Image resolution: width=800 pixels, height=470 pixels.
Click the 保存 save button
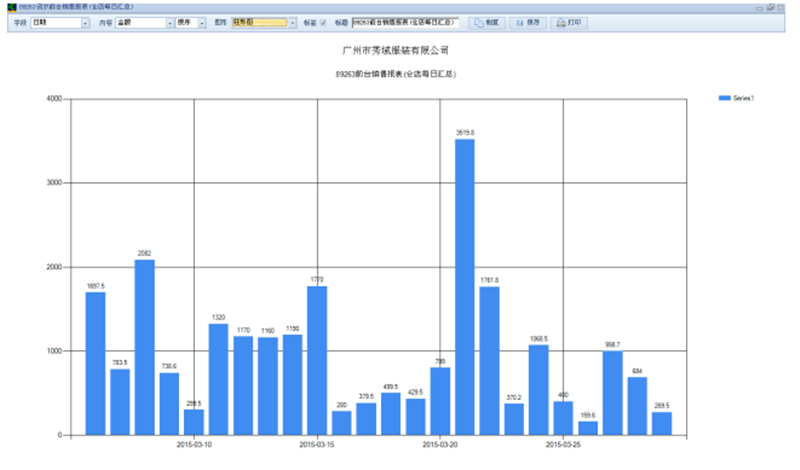click(528, 22)
